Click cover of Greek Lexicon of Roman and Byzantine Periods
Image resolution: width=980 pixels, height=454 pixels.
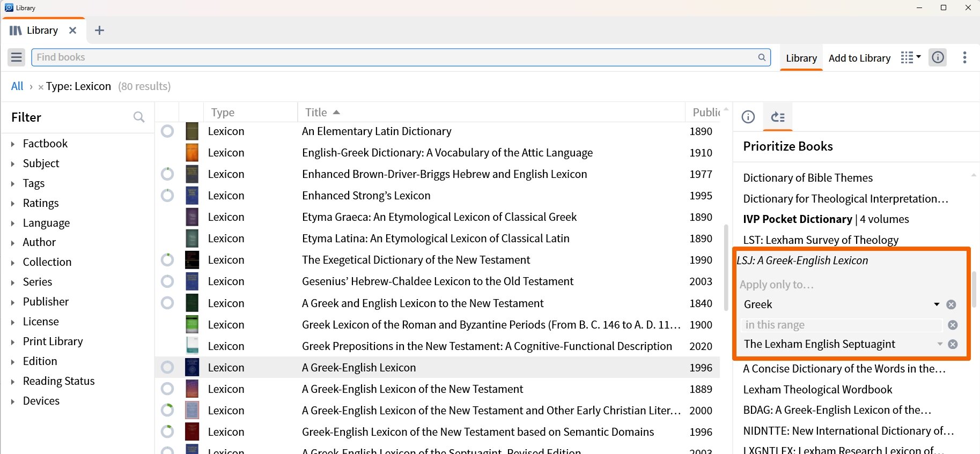point(192,325)
